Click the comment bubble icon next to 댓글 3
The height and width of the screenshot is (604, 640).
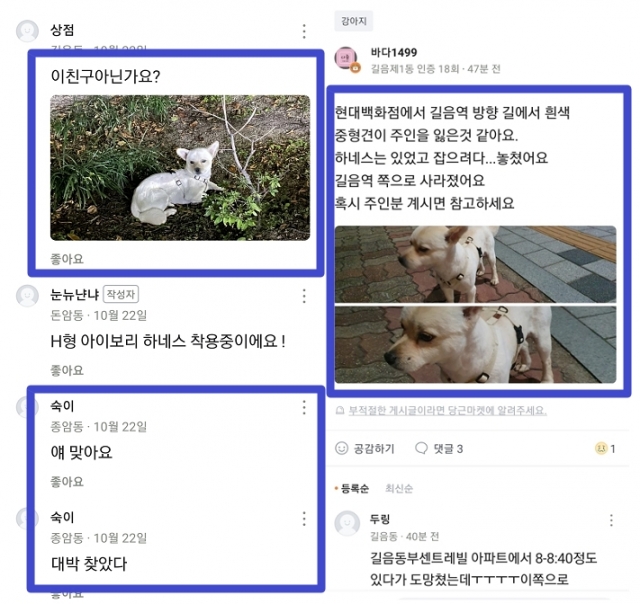(421, 448)
